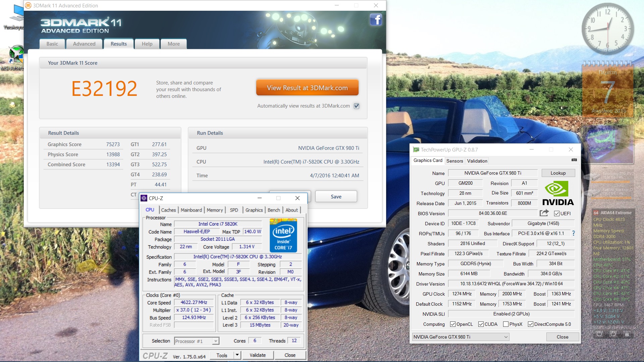Toggle PhysX checkbox

pos(506,324)
